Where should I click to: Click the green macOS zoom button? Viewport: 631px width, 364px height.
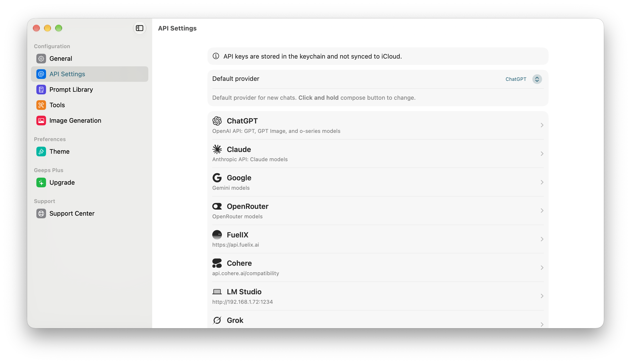tap(59, 28)
